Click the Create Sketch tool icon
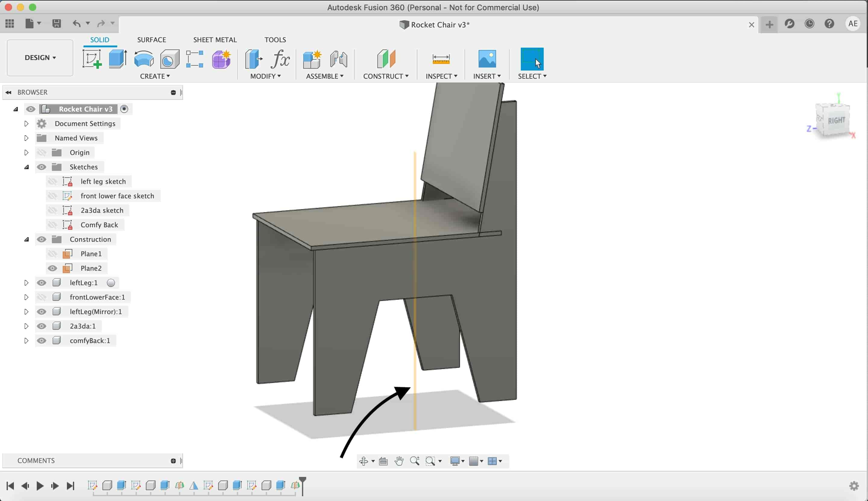The image size is (868, 501). [x=92, y=59]
